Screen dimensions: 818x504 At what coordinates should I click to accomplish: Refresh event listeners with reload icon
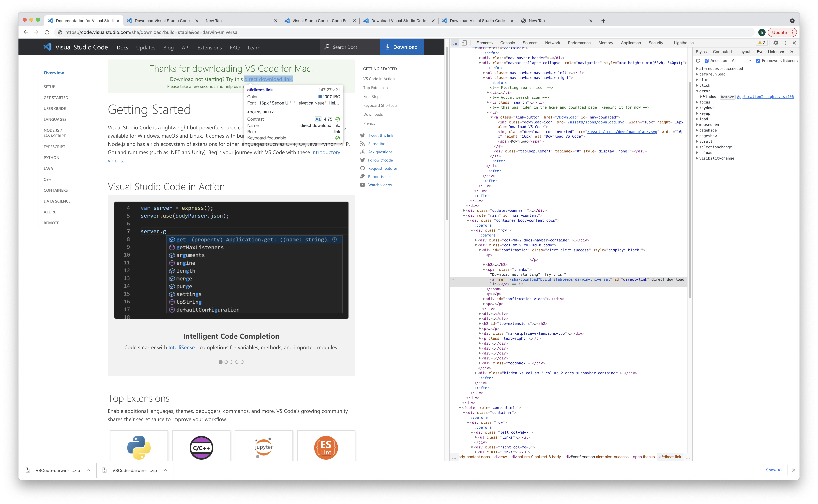(698, 61)
